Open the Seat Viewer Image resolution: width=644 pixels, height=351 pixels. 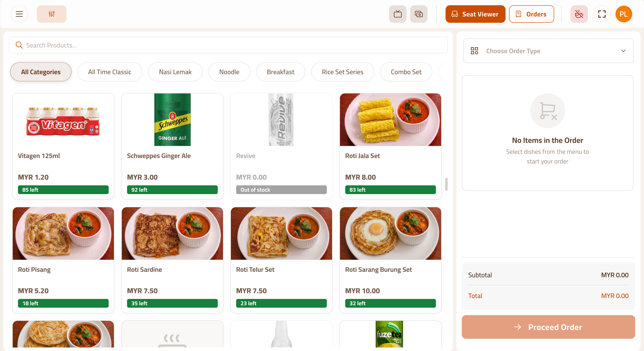coord(475,14)
